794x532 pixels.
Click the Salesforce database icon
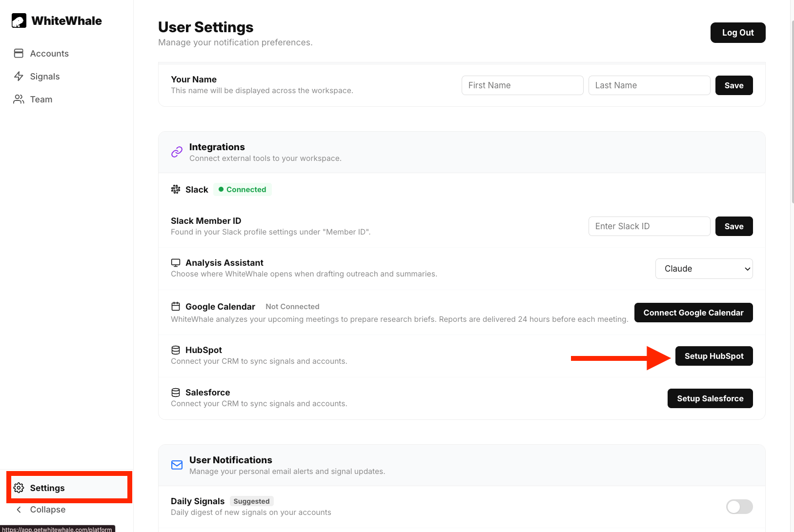[176, 393]
